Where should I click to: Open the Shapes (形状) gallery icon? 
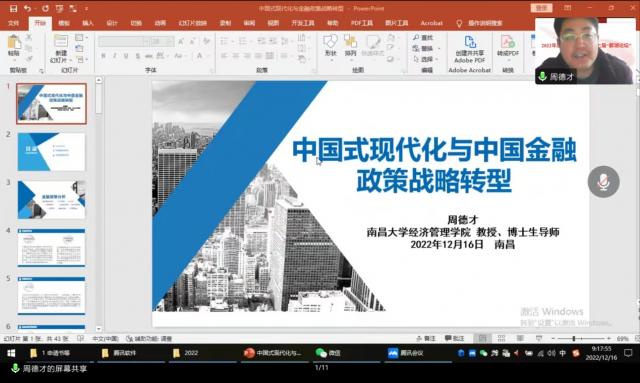(x=330, y=41)
